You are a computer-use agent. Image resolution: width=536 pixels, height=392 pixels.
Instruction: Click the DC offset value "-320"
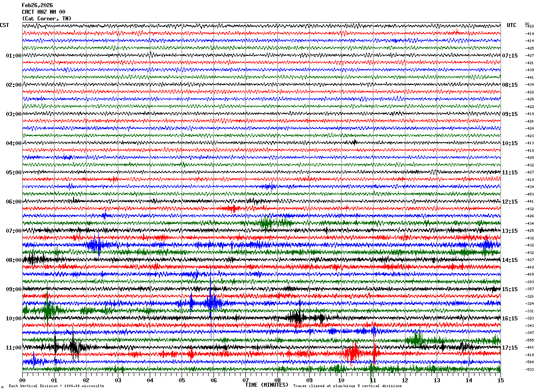click(529, 296)
